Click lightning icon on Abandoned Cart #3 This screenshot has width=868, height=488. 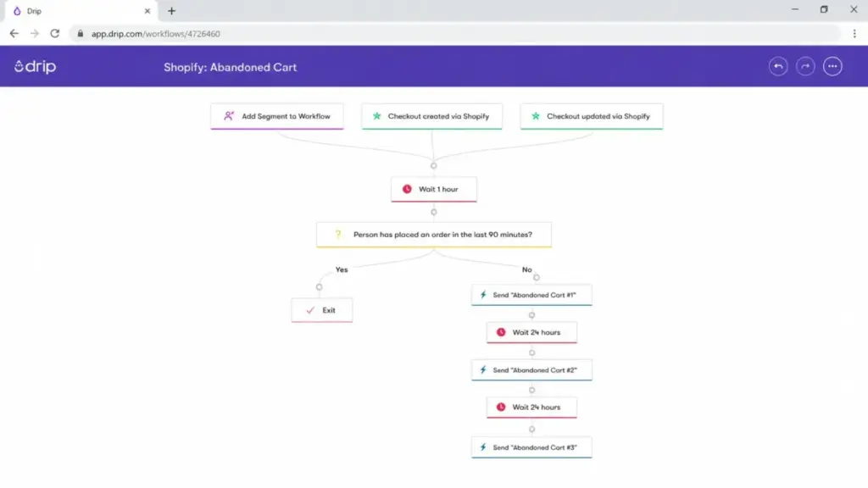483,447
